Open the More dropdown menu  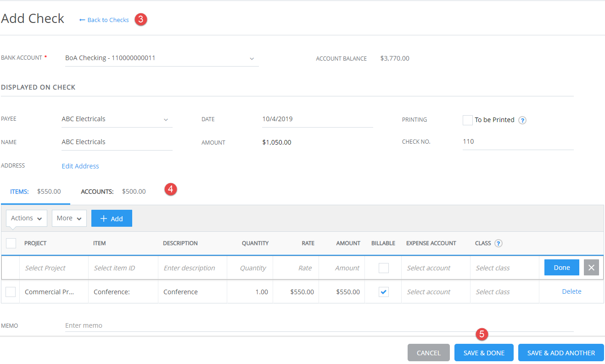[x=69, y=218]
